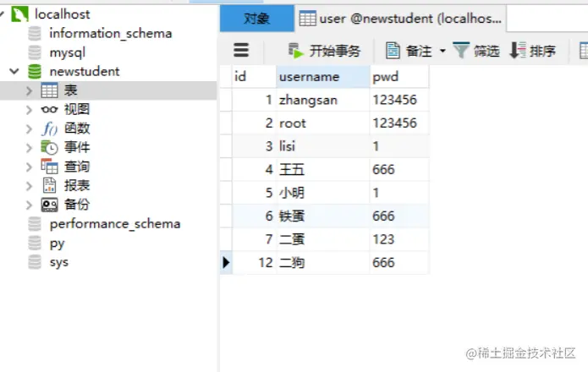588x372 pixels.
Task: Click the localhost connection icon
Action: pos(19,14)
